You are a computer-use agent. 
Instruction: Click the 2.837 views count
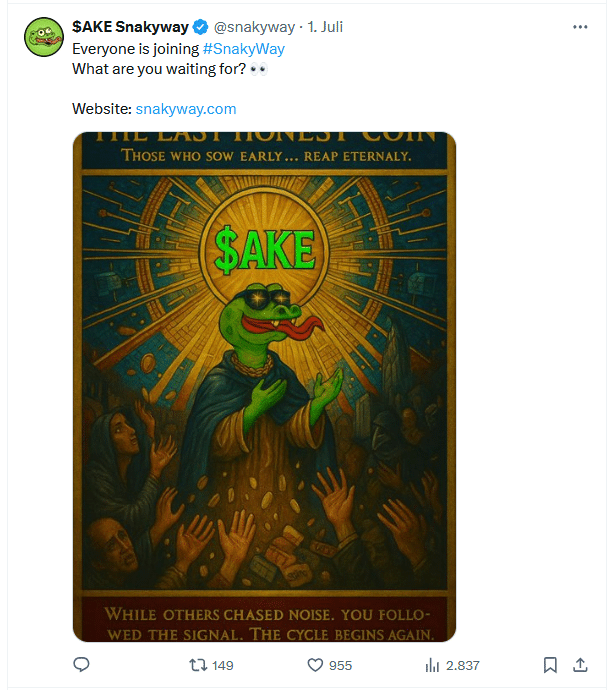coord(463,665)
